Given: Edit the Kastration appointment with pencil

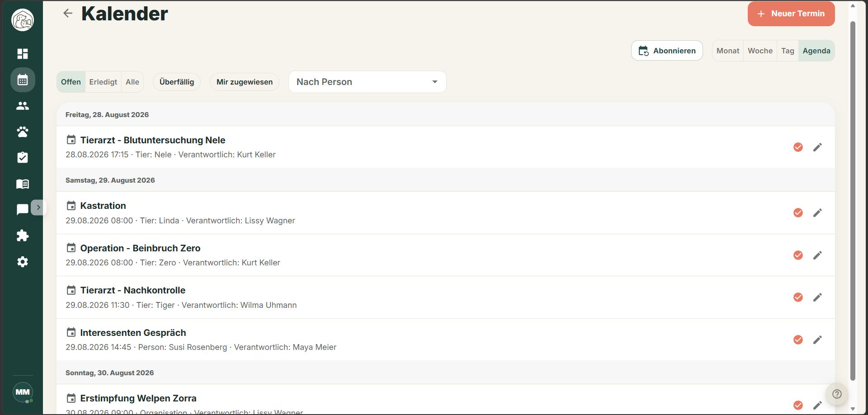Looking at the screenshot, I should [x=817, y=212].
